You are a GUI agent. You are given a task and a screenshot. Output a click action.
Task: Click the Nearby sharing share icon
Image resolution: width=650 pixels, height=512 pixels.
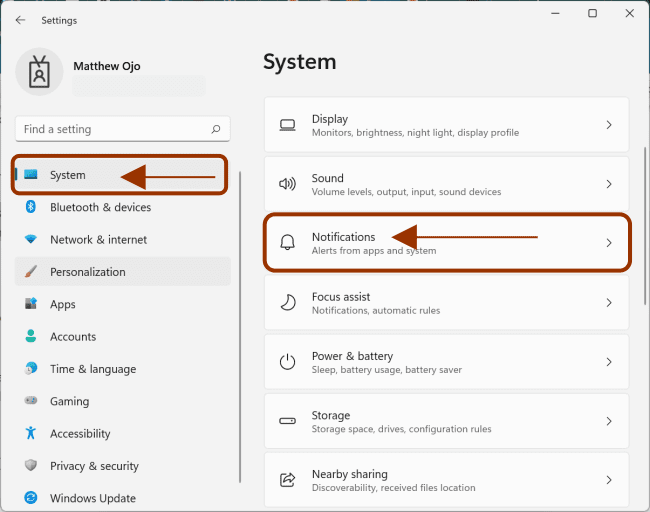[x=287, y=480]
